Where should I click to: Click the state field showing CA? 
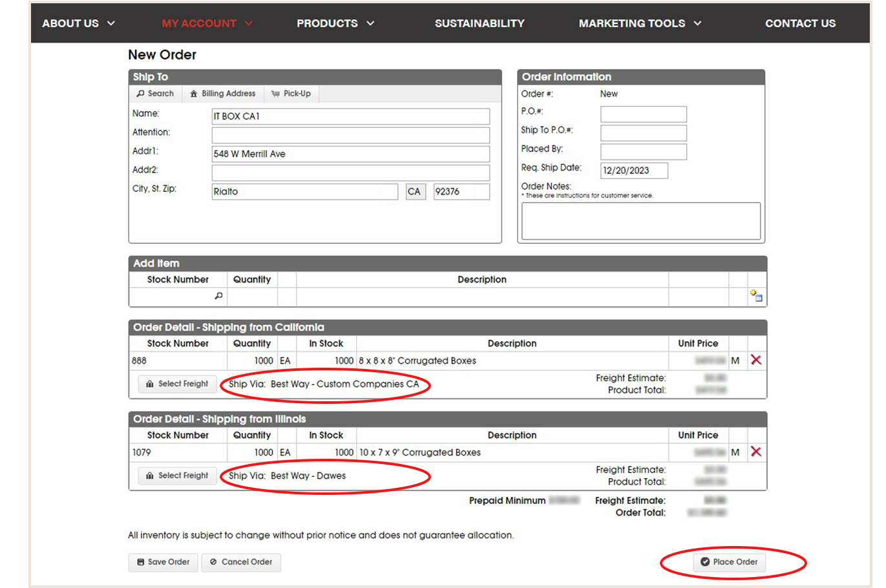[416, 191]
